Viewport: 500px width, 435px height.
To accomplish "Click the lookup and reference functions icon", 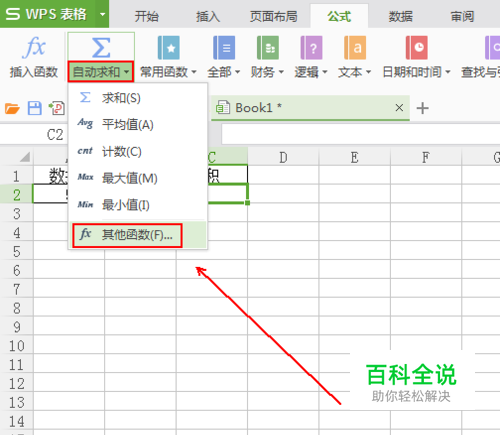I will click(493, 48).
